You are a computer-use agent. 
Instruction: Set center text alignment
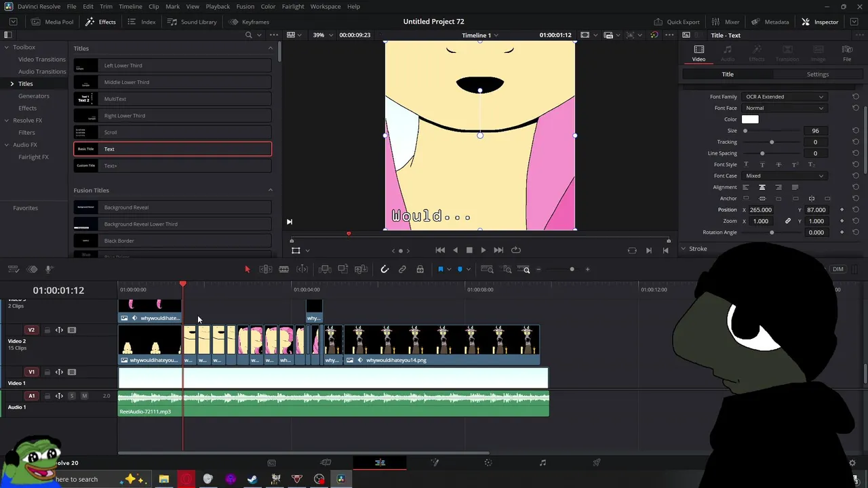point(762,187)
